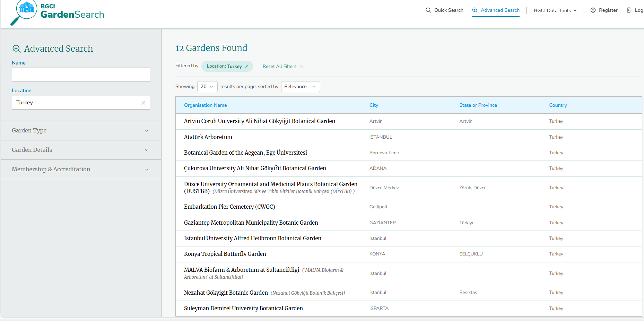Screen dimensions: 644x321
Task: Click the Advanced Search sidebar heading icon
Action: [x=16, y=49]
